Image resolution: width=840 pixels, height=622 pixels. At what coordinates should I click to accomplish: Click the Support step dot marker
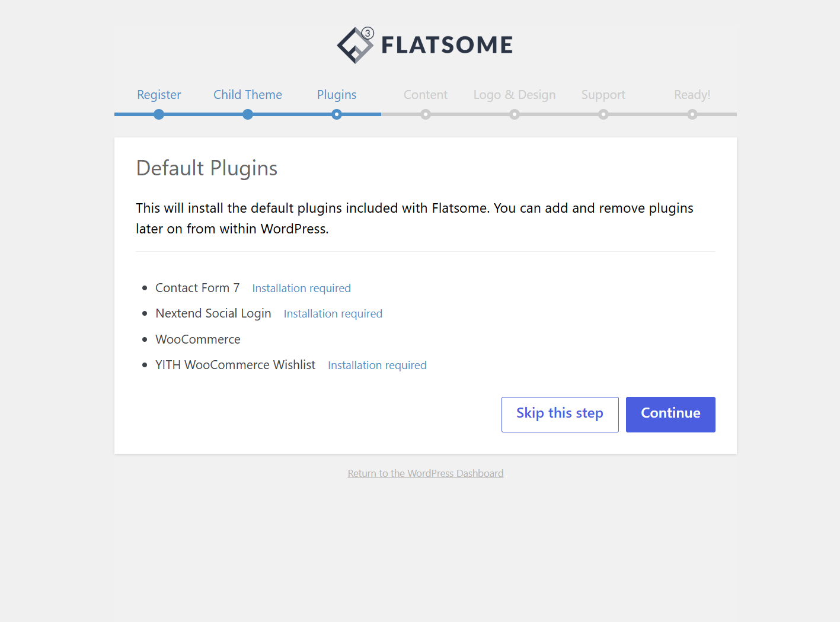pyautogui.click(x=603, y=114)
